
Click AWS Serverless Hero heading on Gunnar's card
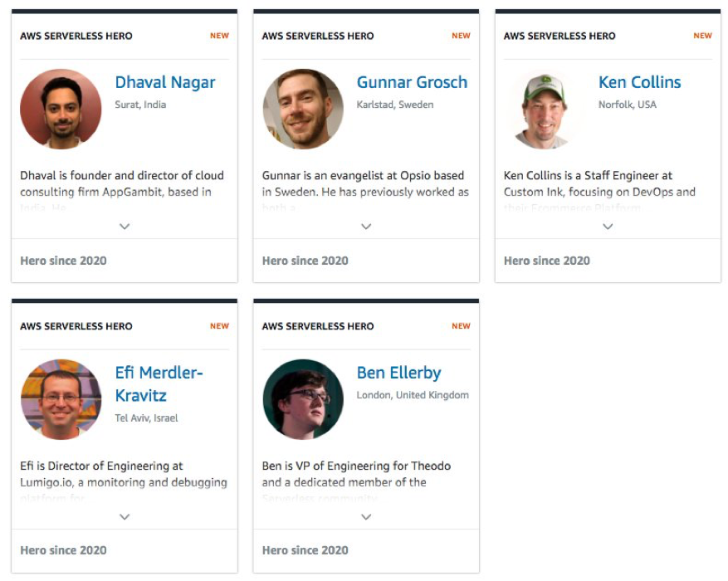pos(318,36)
